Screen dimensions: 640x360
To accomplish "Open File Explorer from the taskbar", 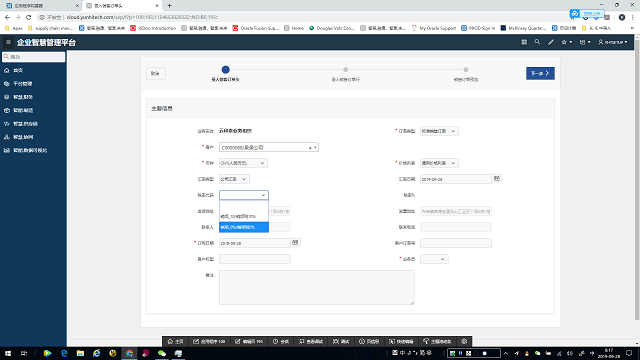I will pyautogui.click(x=80, y=353).
